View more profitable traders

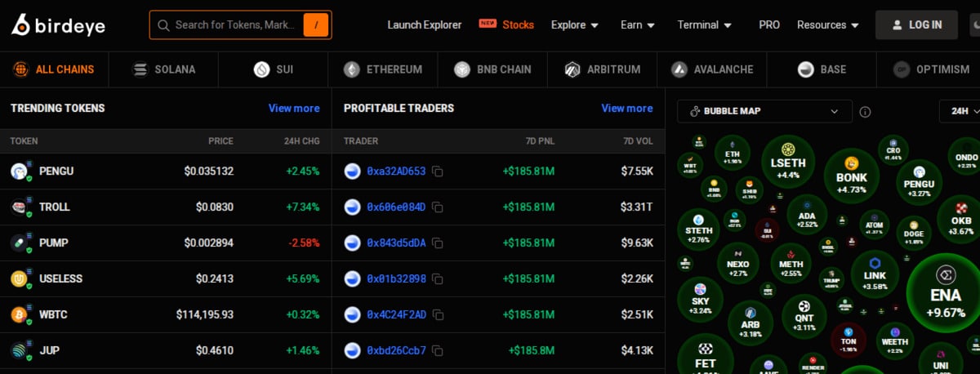(627, 108)
